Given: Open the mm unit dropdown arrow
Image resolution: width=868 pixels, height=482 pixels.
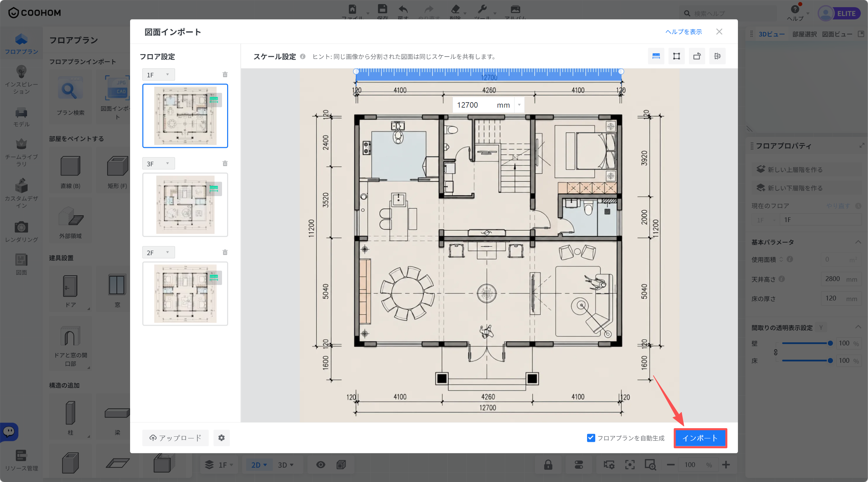Looking at the screenshot, I should coord(519,105).
